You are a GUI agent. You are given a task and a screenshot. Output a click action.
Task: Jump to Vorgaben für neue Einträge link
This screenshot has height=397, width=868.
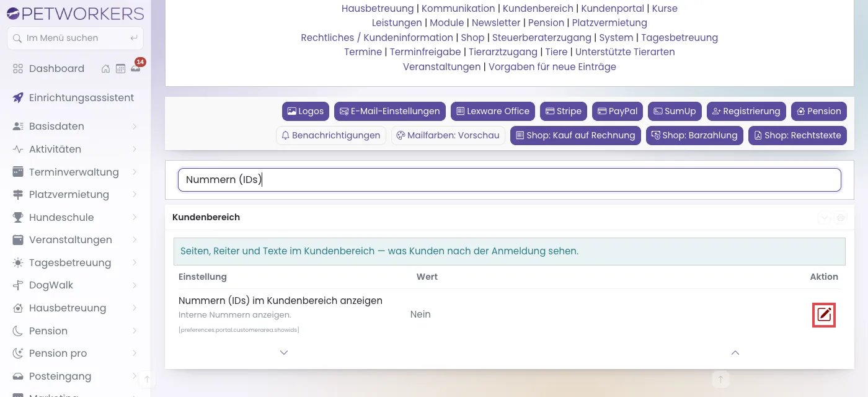point(552,67)
